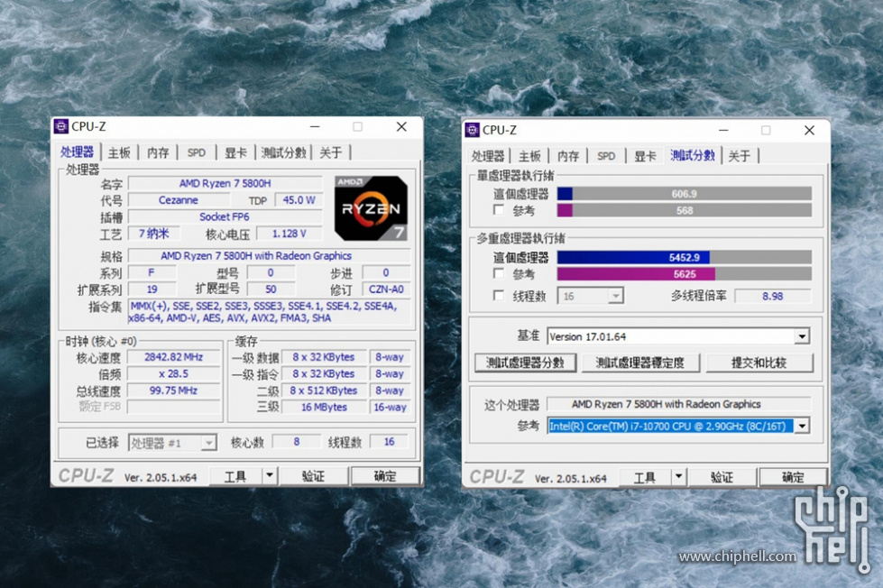This screenshot has height=588, width=883.
Task: Minimize the left CPU-Z window
Action: (x=315, y=127)
